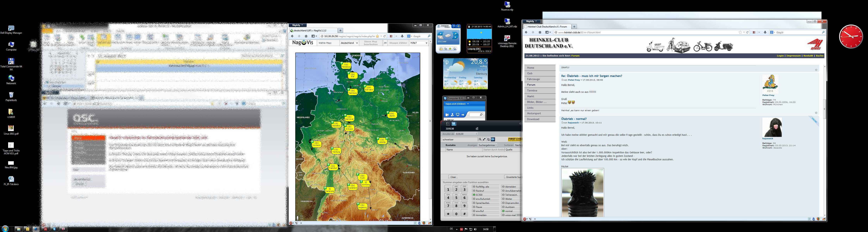Click the home button in NagVis browser
Screen dimensions: 868x232
(306, 36)
